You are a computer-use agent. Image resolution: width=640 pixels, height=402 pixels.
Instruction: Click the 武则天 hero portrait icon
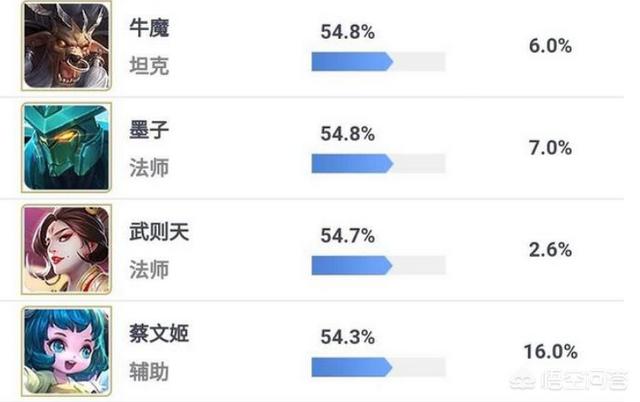(x=67, y=248)
